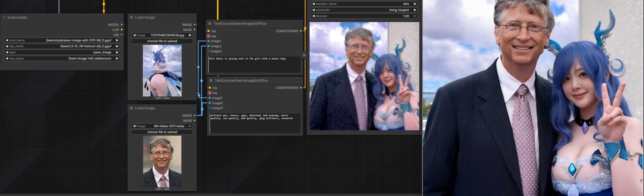Click the image1 input socket on upper TextEncode node
The width and height of the screenshot is (644, 196).
click(x=208, y=41)
